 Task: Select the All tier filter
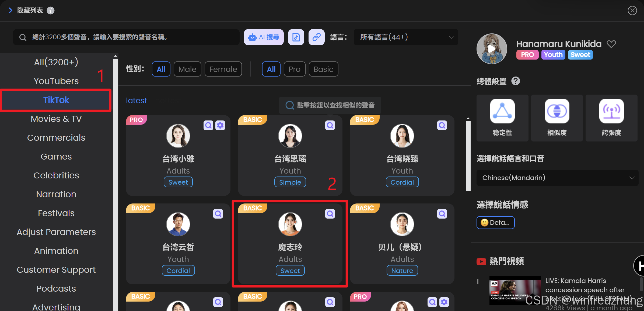[x=271, y=69]
